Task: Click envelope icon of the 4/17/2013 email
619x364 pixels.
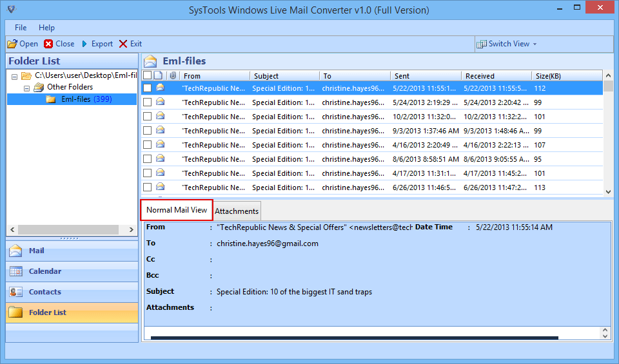Action: tap(161, 173)
